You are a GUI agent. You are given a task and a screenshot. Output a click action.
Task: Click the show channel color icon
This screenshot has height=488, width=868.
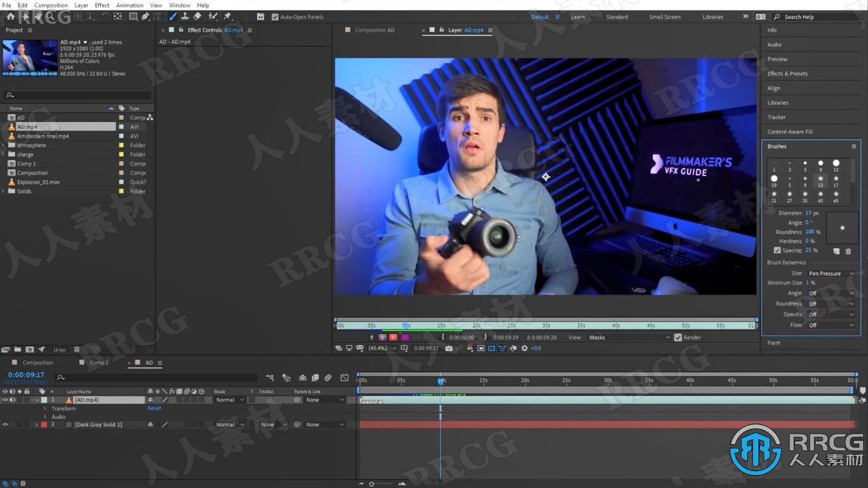point(469,348)
